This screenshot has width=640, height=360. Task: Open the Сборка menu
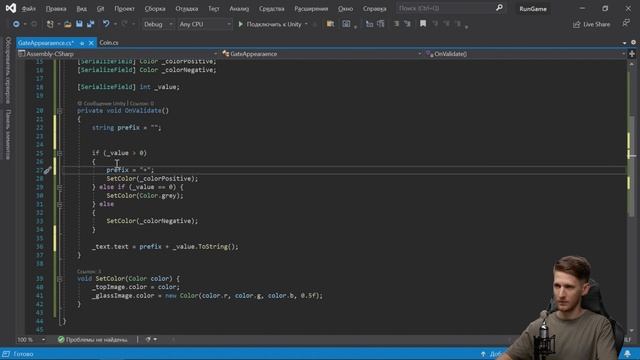pos(155,9)
